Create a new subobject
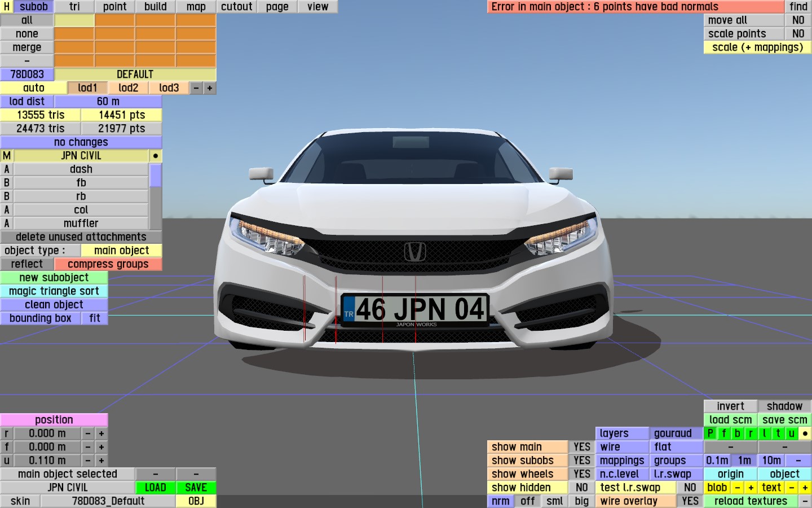Image resolution: width=812 pixels, height=508 pixels. coord(54,278)
